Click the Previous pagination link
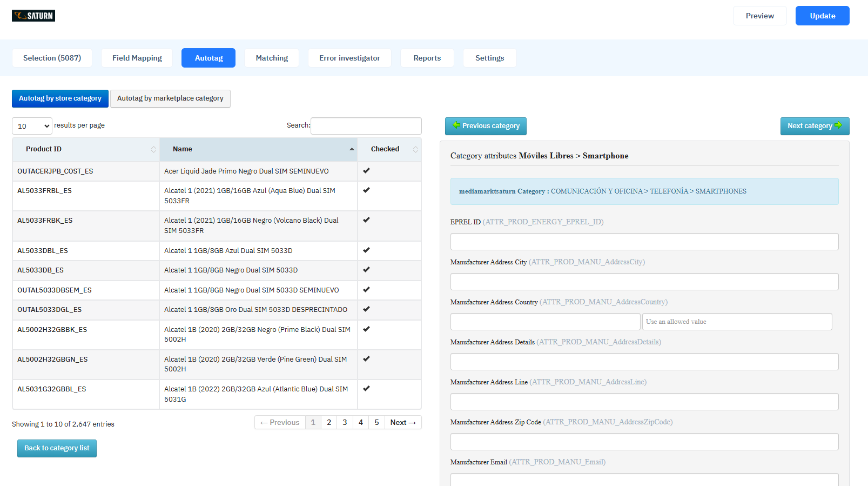Image resolution: width=868 pixels, height=486 pixels. [x=280, y=422]
